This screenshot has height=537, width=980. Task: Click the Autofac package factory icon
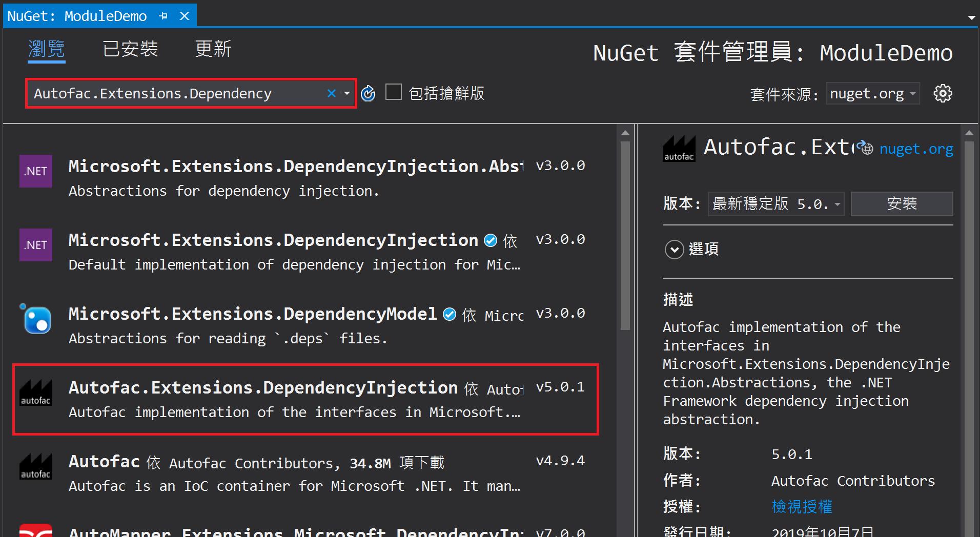pos(35,466)
